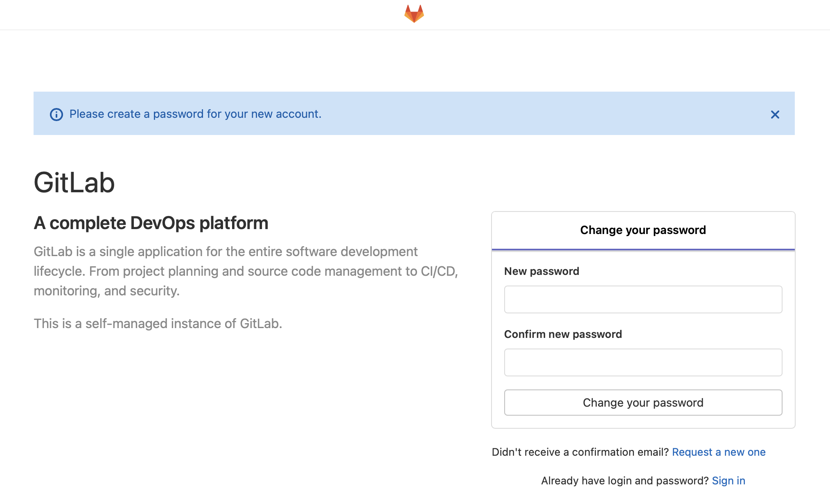The image size is (830, 504).
Task: Click the confirmation email question text
Action: [580, 452]
